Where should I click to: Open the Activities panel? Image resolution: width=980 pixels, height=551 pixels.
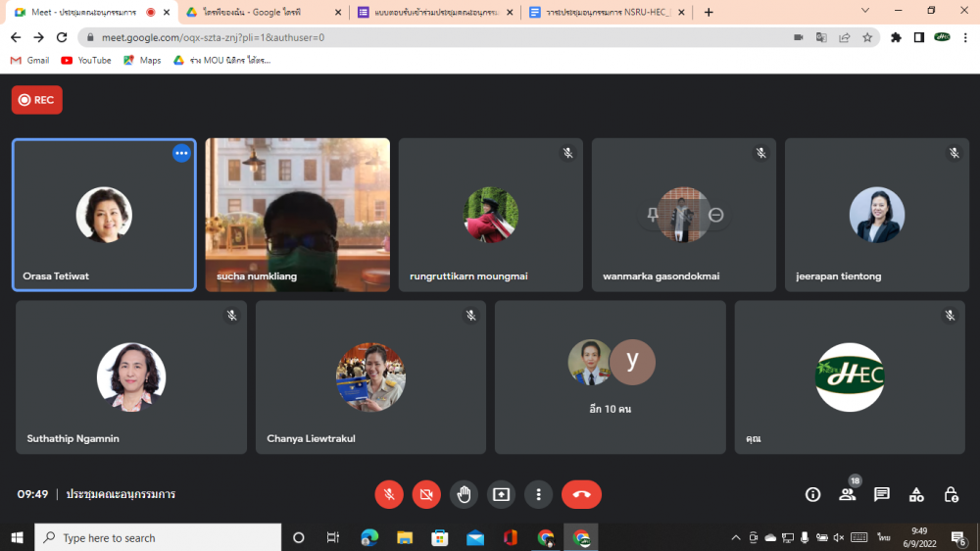tap(916, 495)
